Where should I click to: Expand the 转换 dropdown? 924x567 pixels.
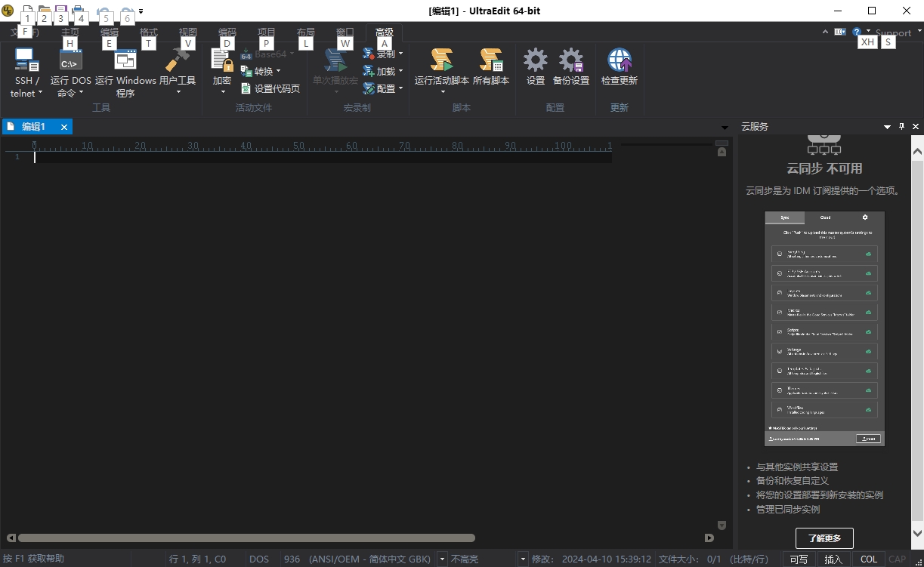tap(261, 72)
